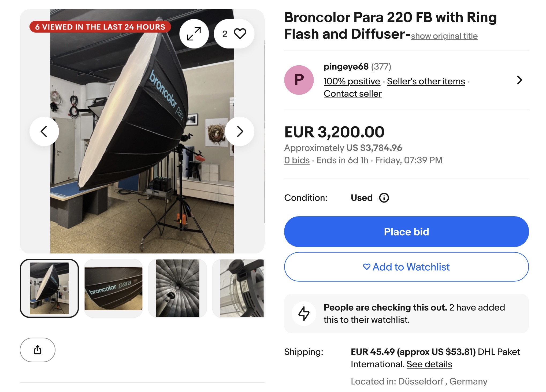Open the 0 bids link
Viewport: 546px width, 392px height.
pyautogui.click(x=297, y=160)
